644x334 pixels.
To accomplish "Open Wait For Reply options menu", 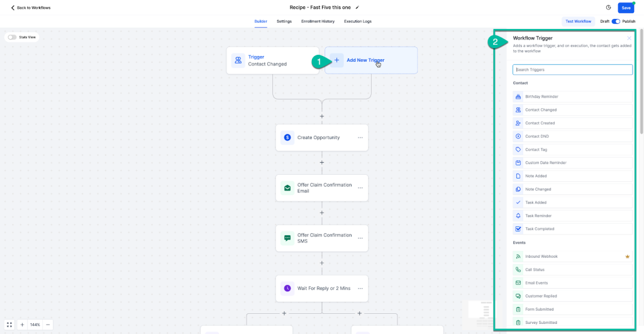I will 360,288.
